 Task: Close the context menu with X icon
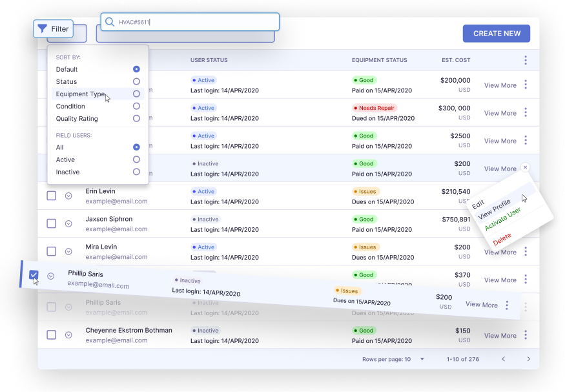coord(525,167)
